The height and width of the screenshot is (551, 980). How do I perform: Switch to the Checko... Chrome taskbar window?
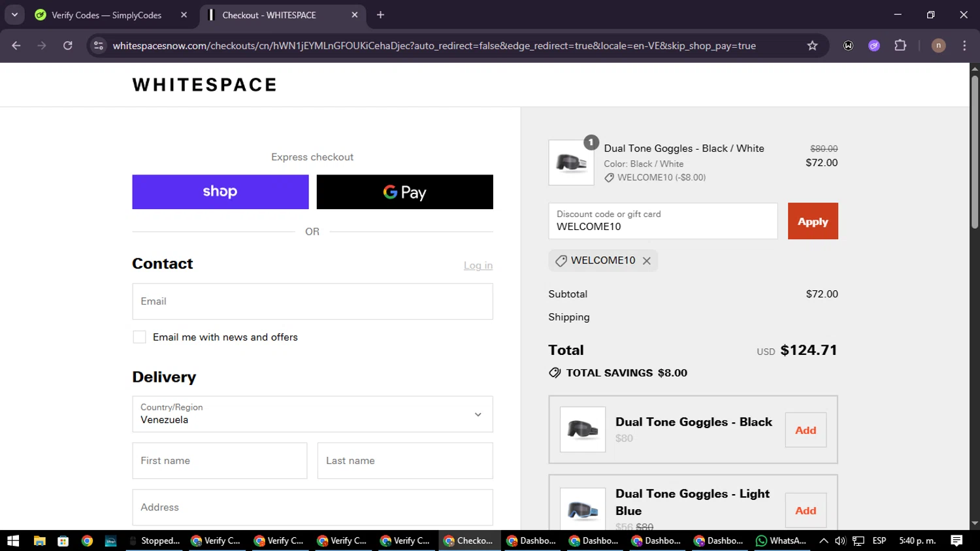[469, 541]
